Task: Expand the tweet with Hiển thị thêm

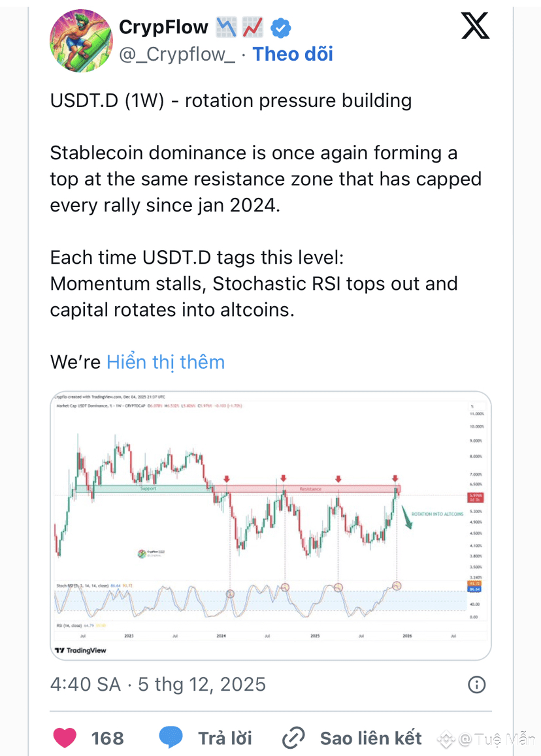Action: pyautogui.click(x=165, y=362)
